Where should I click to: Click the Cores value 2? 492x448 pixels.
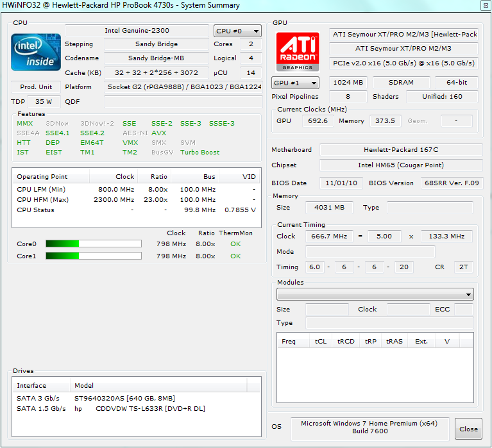coord(251,44)
